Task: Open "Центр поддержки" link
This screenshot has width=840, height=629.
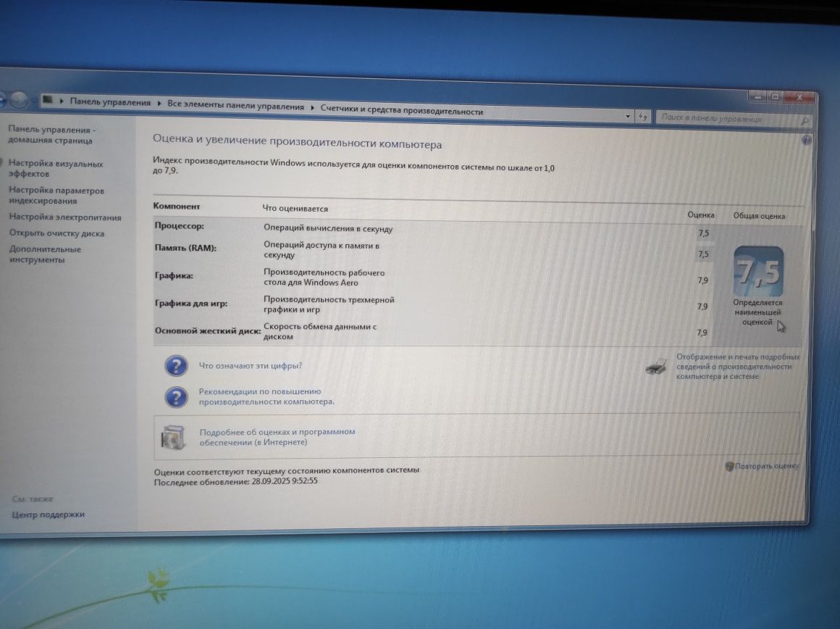Action: pos(49,515)
